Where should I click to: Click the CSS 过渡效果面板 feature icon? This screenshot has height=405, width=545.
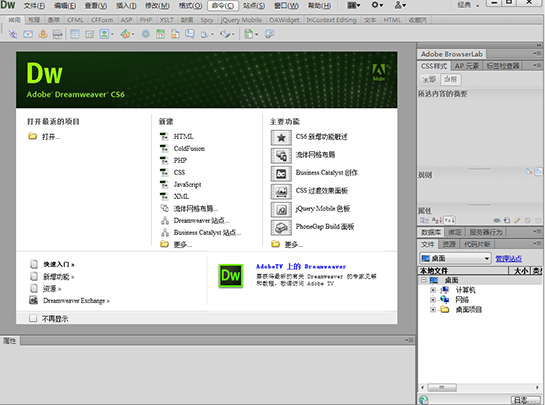(x=281, y=191)
